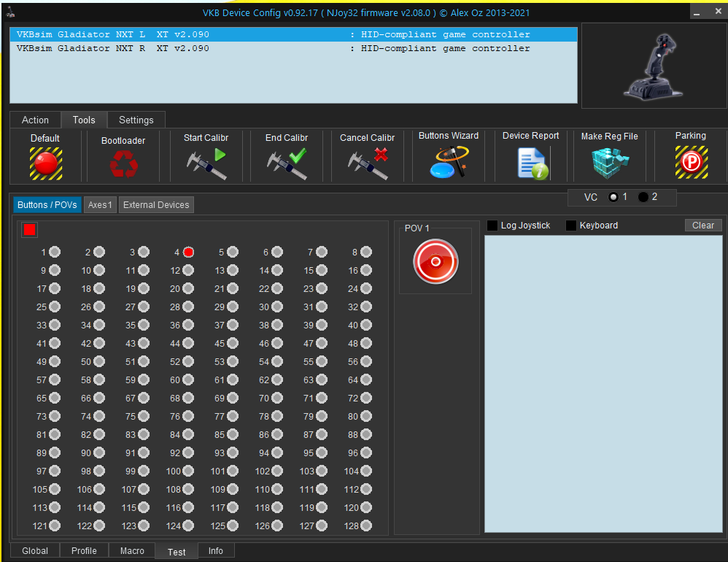Click the red square above button grid
The height and width of the screenshot is (562, 728).
pyautogui.click(x=30, y=229)
